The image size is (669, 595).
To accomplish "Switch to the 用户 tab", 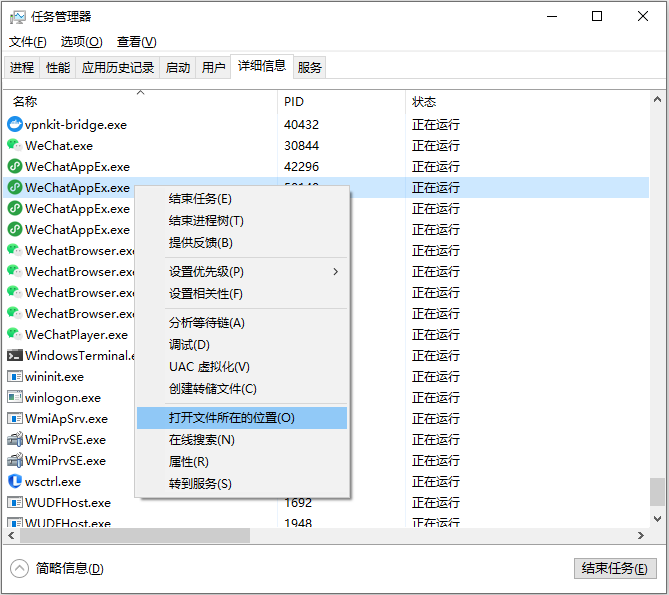I will [x=213, y=67].
